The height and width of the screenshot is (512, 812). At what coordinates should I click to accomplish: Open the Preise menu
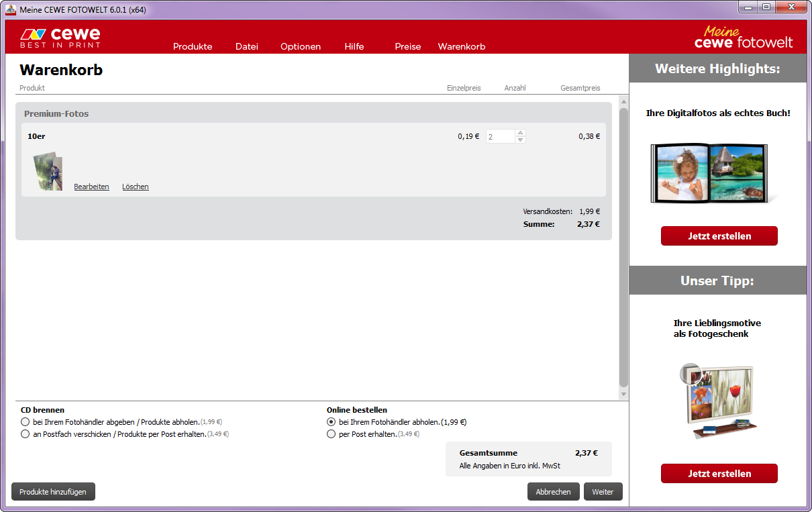[408, 46]
